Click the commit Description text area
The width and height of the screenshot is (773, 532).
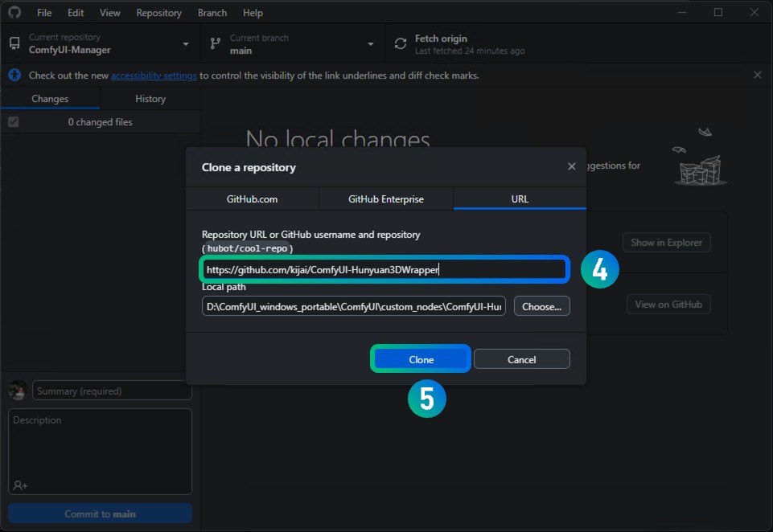(100, 451)
